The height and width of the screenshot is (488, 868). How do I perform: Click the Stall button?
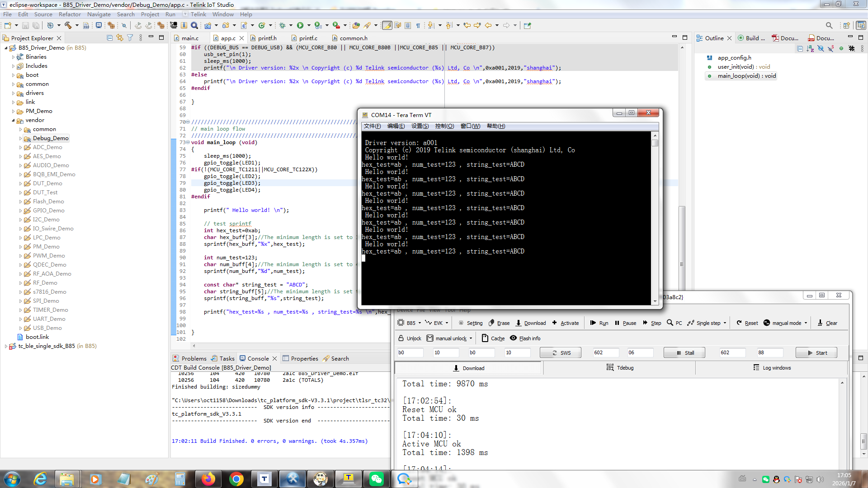tap(684, 352)
